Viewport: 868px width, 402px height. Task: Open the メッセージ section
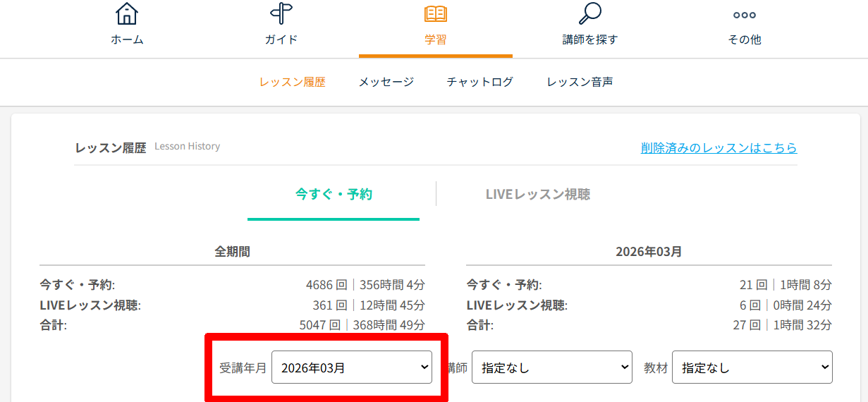point(386,82)
